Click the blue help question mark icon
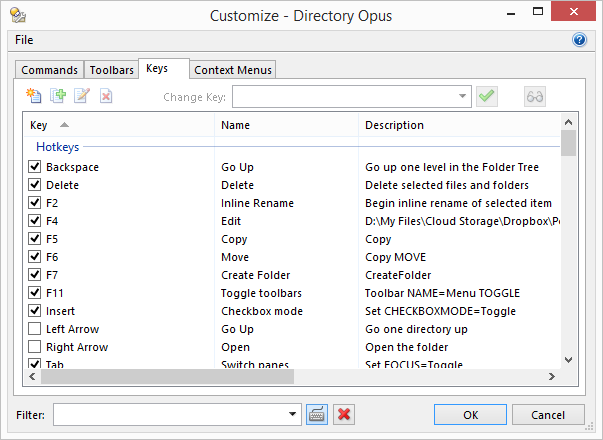This screenshot has height=440, width=603. pos(579,40)
